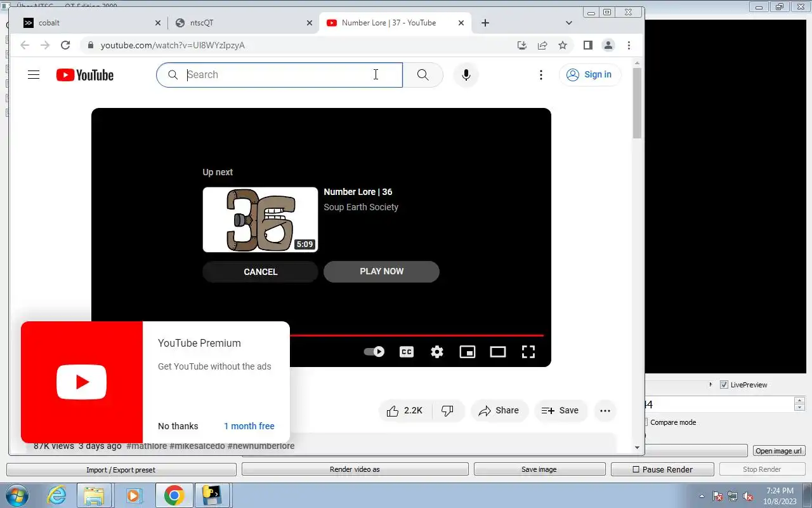812x508 pixels.
Task: Toggle Pause Render
Action: pyautogui.click(x=662, y=469)
